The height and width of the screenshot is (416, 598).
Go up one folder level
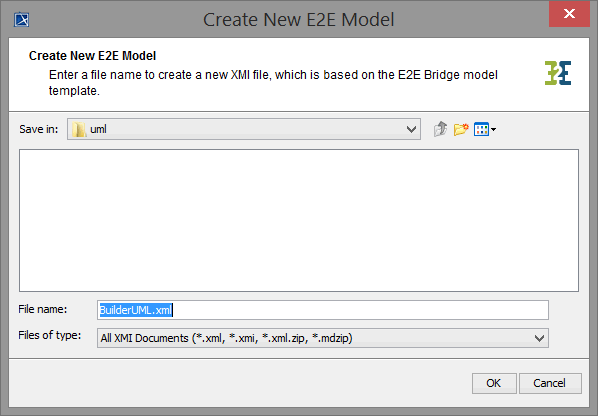[x=440, y=129]
